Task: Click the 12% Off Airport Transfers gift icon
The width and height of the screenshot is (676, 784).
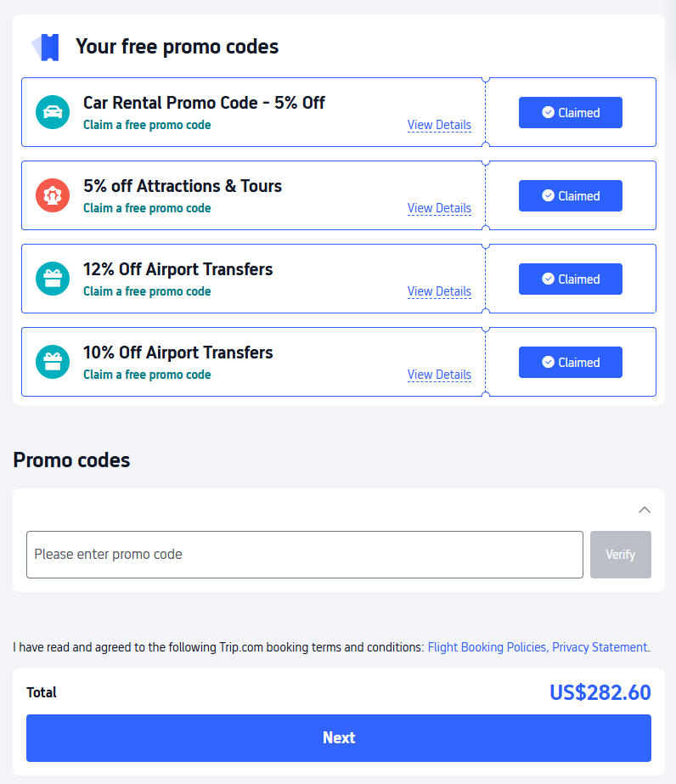Action: [x=53, y=279]
